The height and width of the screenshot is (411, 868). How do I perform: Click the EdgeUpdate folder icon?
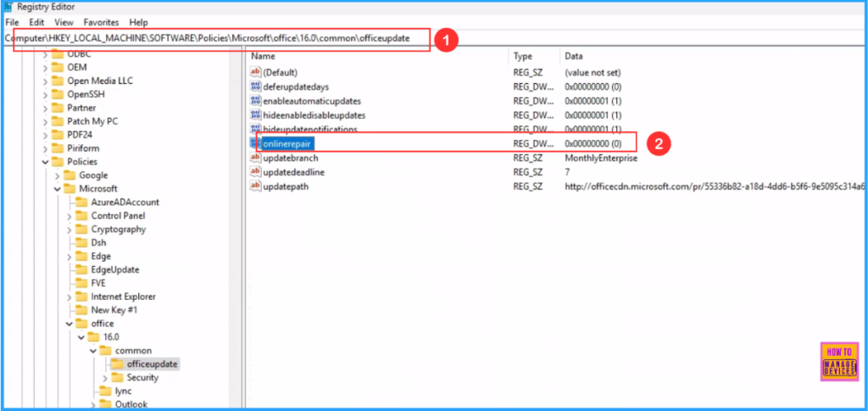(x=81, y=269)
